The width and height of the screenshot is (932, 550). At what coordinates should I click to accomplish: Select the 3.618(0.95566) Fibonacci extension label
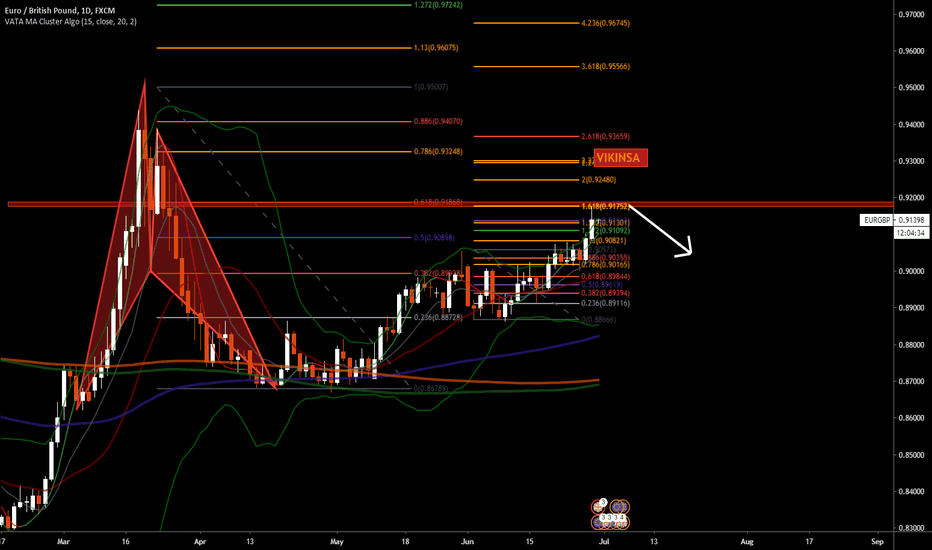(605, 67)
